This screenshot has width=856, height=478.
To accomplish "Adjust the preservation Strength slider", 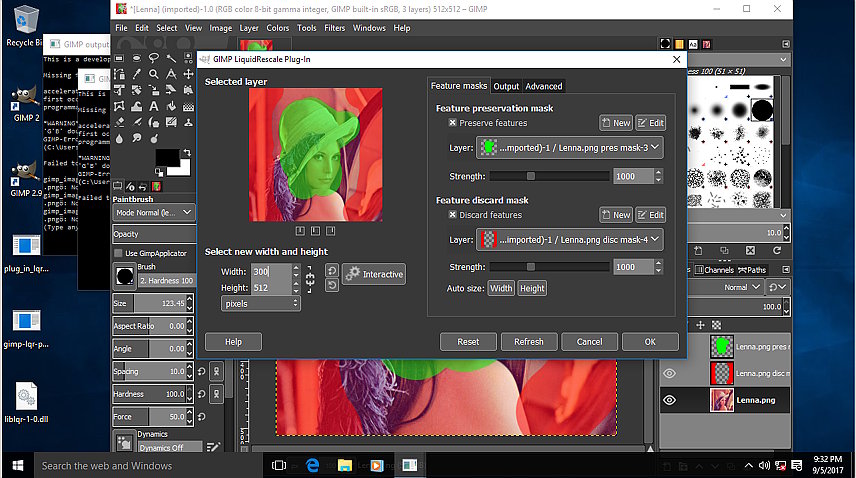I will 549,176.
